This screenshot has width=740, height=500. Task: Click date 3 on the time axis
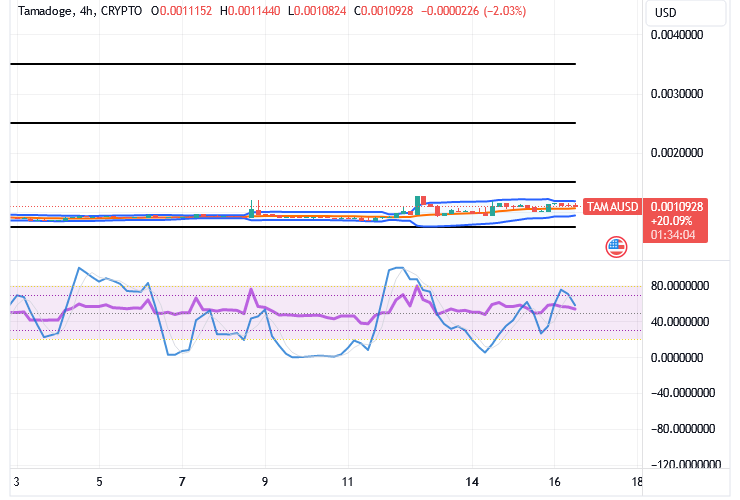point(17,482)
